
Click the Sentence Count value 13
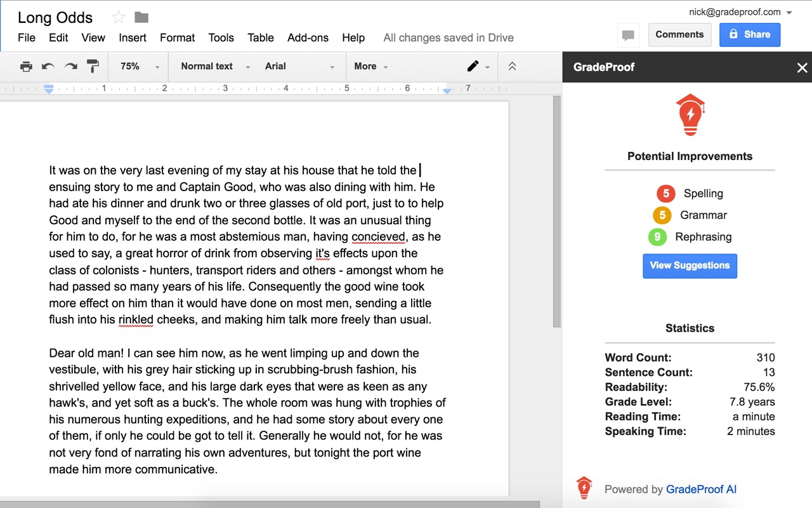pos(769,372)
